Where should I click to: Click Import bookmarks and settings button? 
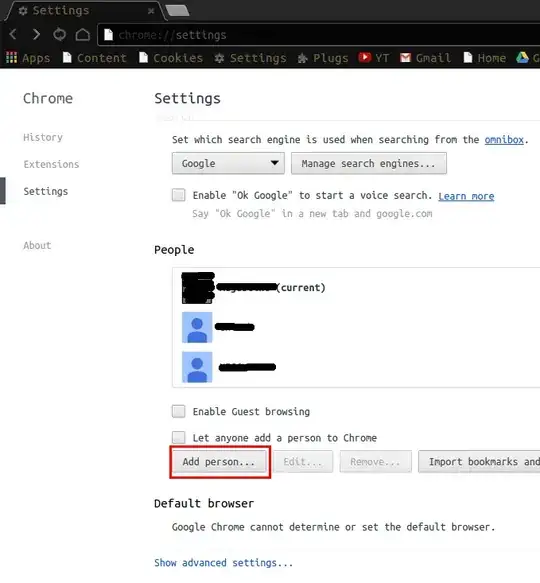479,462
